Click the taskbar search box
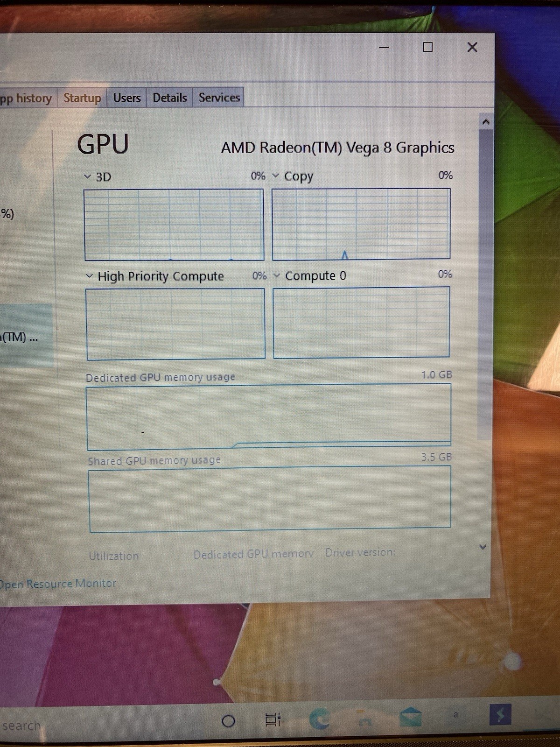The width and height of the screenshot is (560, 747). (x=21, y=726)
